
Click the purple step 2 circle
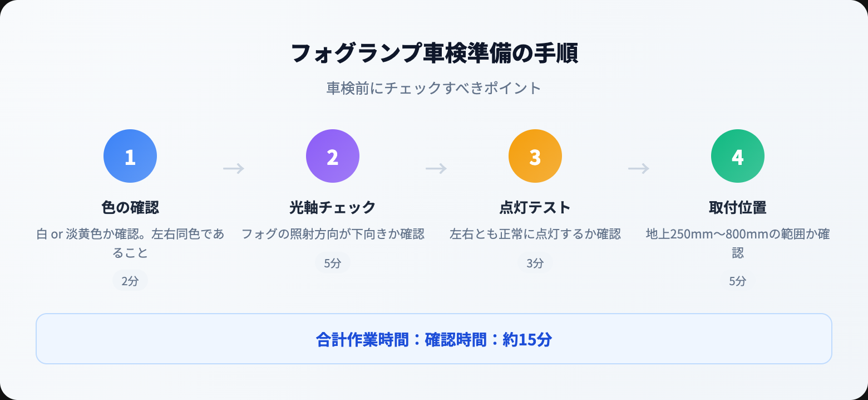[333, 156]
